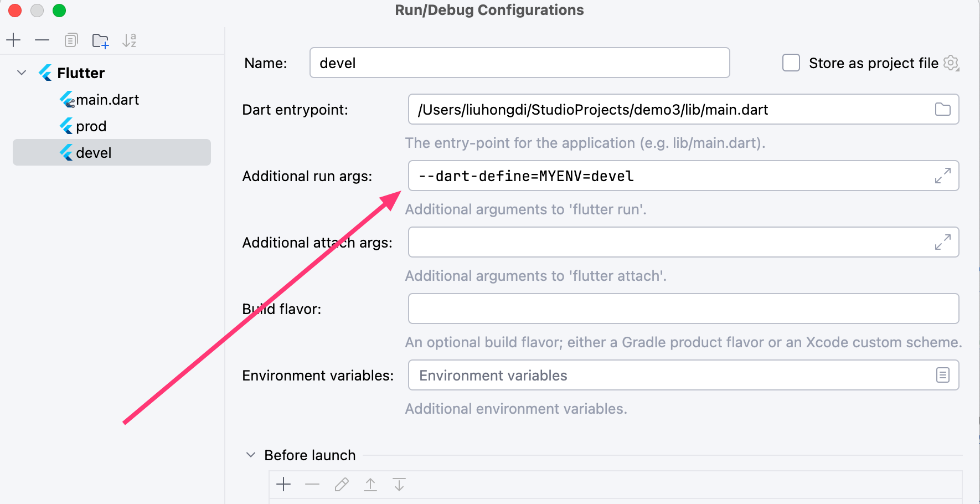The image size is (980, 504).
Task: Select the prod configuration
Action: (91, 126)
